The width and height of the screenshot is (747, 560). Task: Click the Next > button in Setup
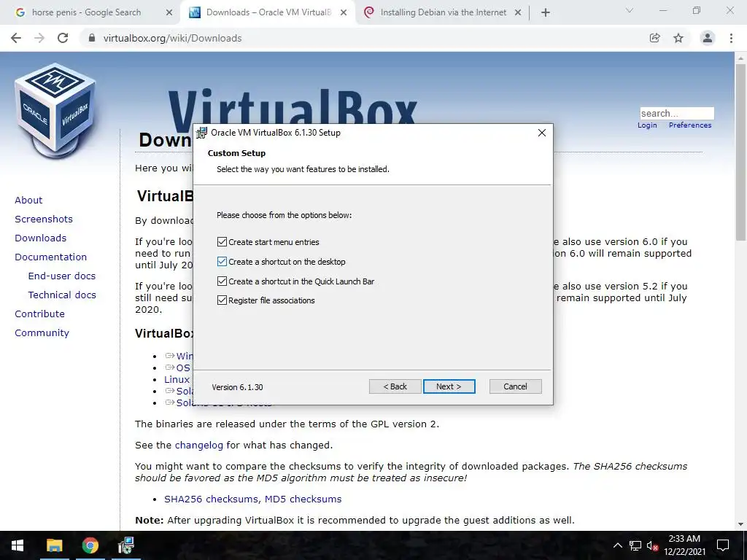[x=449, y=386]
